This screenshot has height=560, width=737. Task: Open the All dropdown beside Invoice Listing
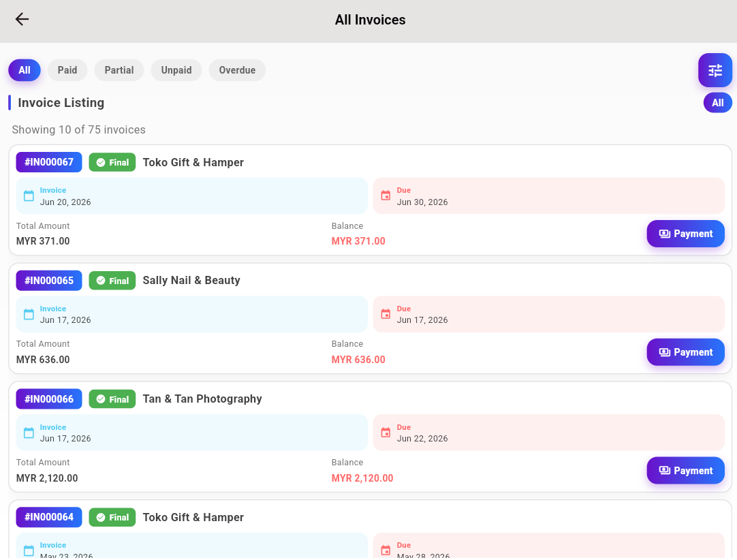pos(717,103)
